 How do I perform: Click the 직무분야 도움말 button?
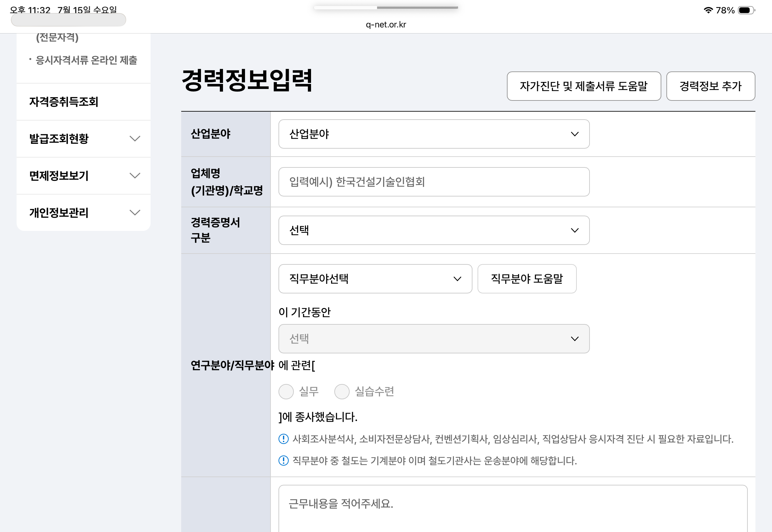click(x=527, y=279)
